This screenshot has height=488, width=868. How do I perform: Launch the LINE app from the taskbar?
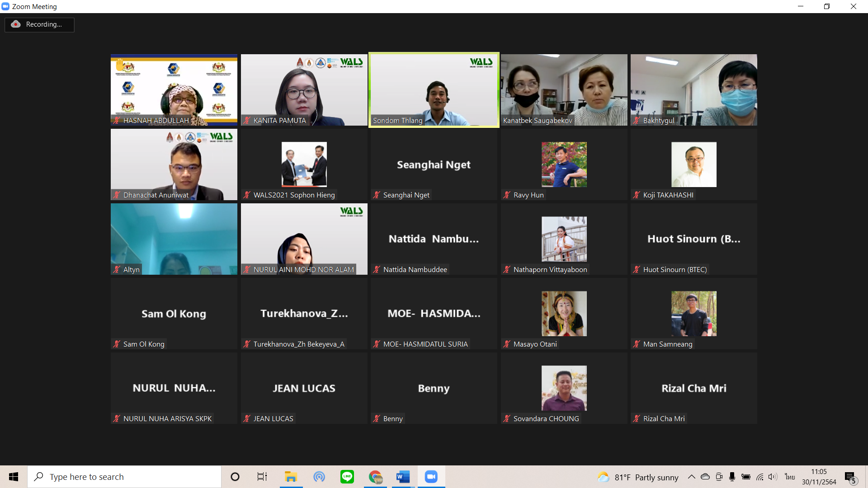[x=347, y=477]
